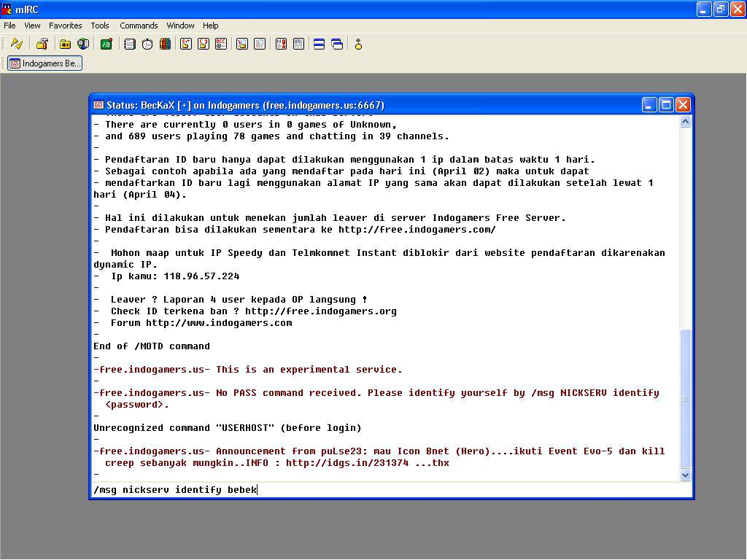Open the URL List icon
The image size is (747, 560).
[298, 44]
